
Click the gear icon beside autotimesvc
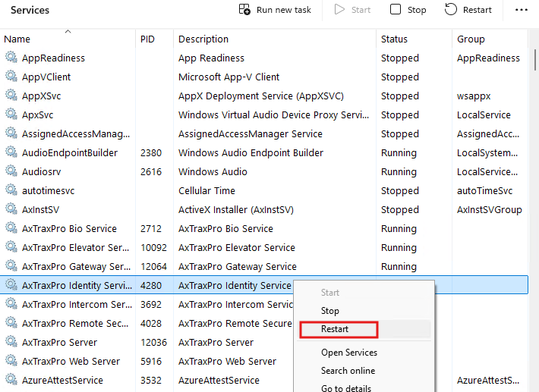[x=11, y=190]
